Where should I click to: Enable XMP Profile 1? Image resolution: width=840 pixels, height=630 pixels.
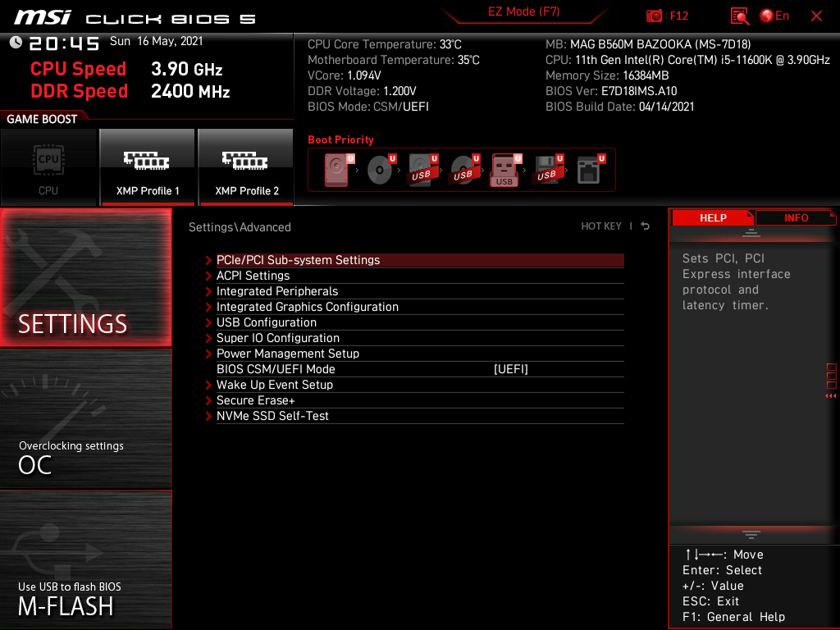[148, 167]
